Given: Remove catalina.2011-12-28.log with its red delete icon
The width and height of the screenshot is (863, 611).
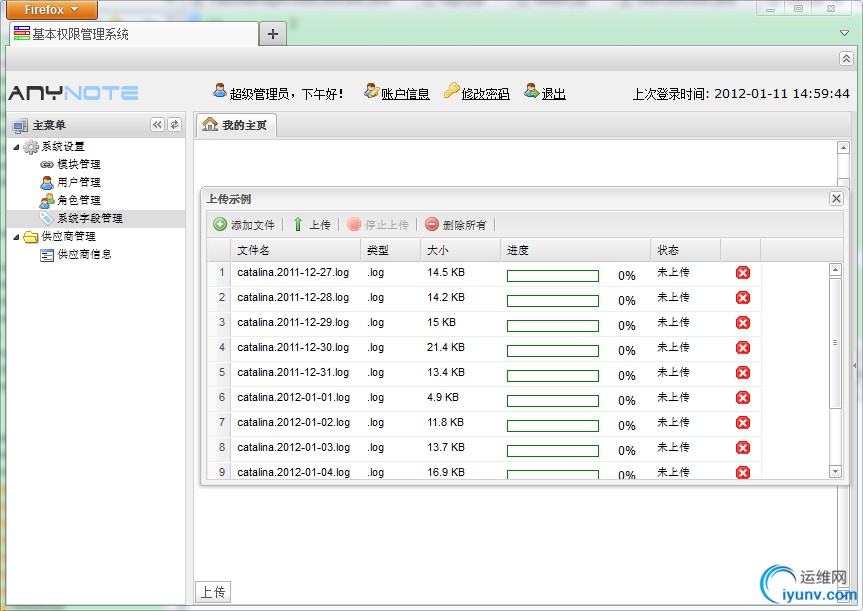Looking at the screenshot, I should (x=742, y=298).
